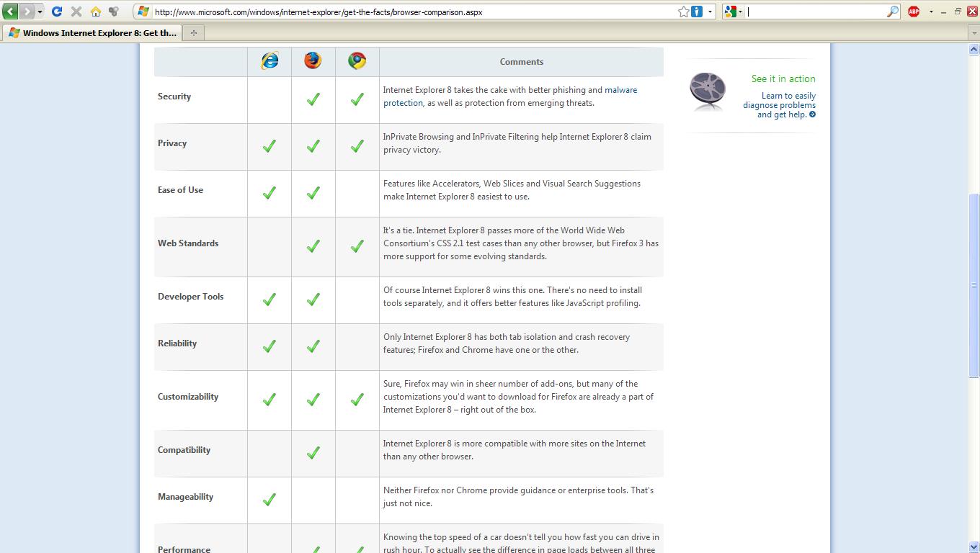The image size is (980, 553).
Task: Expand the address bar URL dropdown
Action: pyautogui.click(x=710, y=12)
